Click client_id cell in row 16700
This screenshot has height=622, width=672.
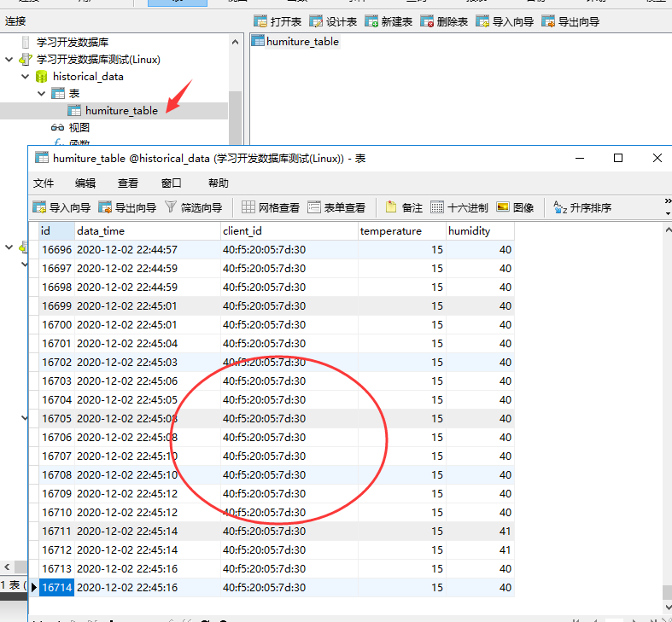[x=289, y=325]
